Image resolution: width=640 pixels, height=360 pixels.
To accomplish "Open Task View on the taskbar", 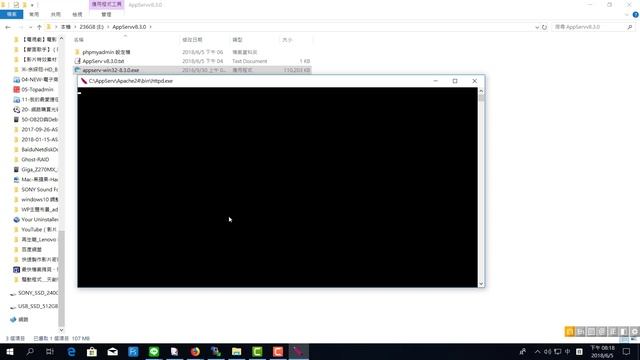I will [x=50, y=351].
